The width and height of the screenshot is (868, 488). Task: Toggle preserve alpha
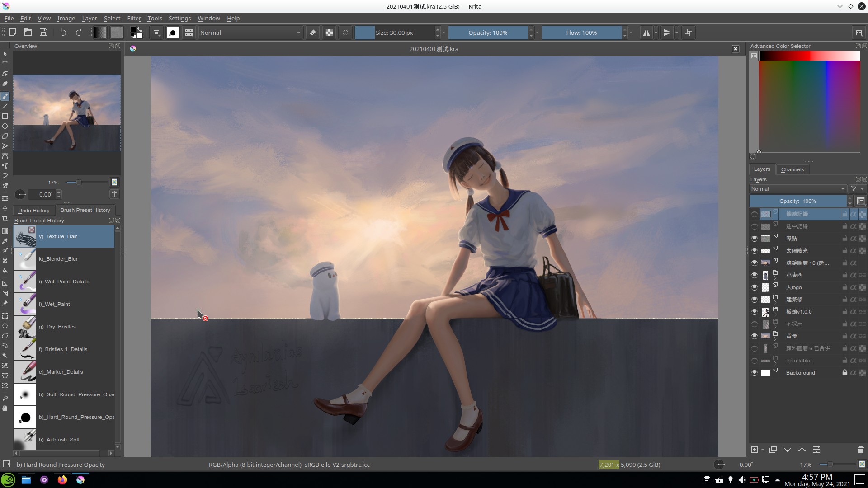[329, 33]
